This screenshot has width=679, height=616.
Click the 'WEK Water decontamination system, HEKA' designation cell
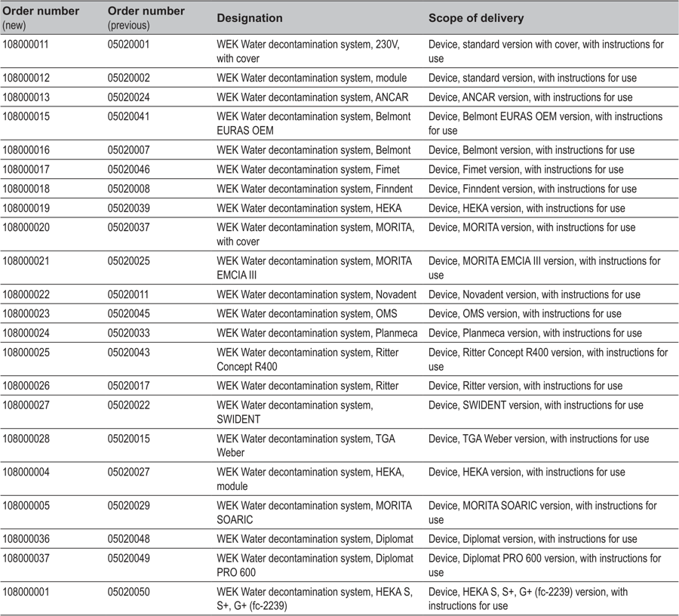tap(309, 208)
